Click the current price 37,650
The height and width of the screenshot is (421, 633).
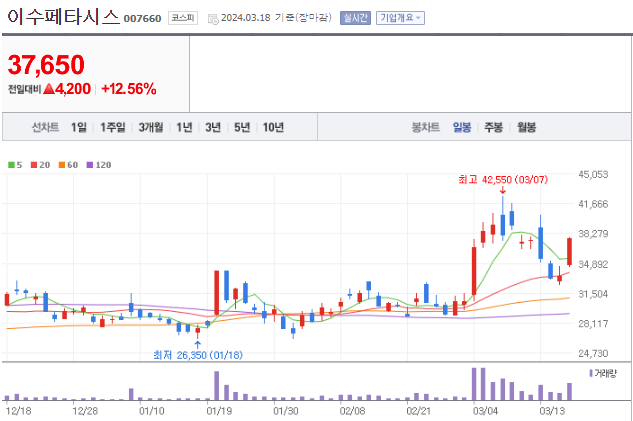(x=46, y=65)
